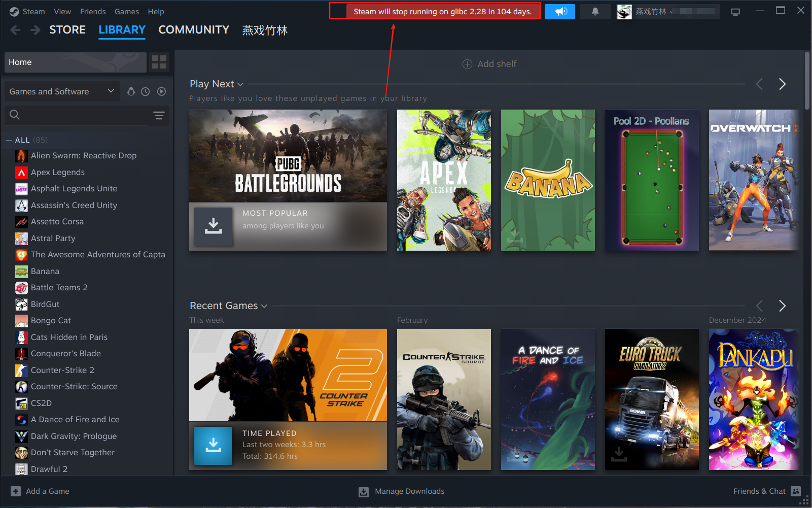812x508 pixels.
Task: Open the announcements megaphone button
Action: pyautogui.click(x=560, y=12)
